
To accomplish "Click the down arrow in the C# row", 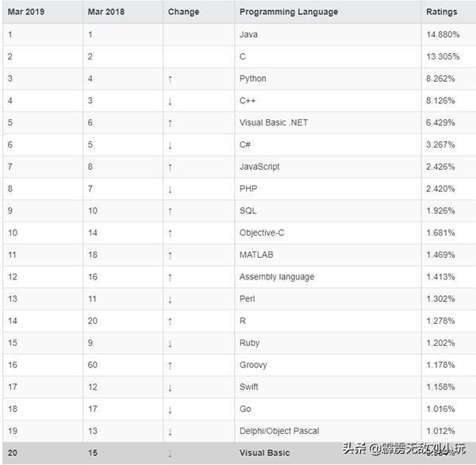I will tap(170, 145).
